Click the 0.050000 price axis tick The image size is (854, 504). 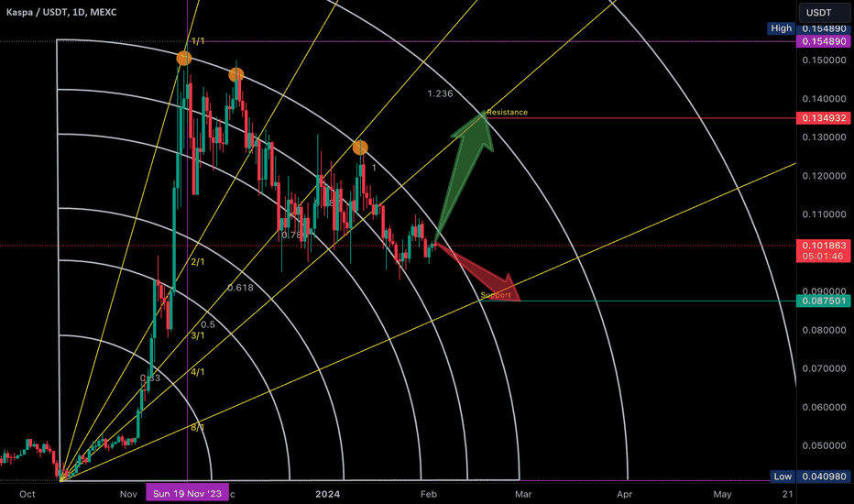[x=824, y=445]
